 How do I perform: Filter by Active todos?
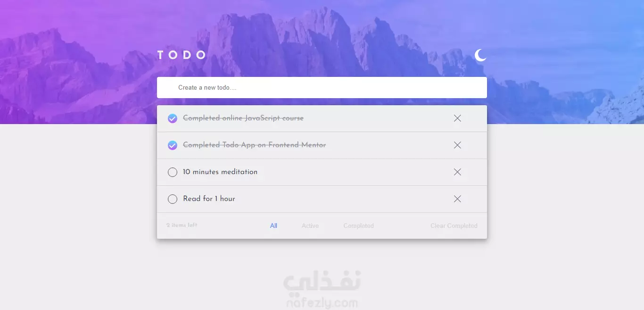(x=310, y=226)
